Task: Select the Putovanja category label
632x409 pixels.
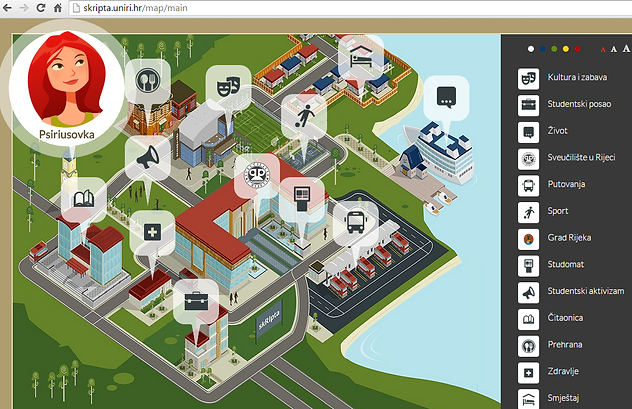Action: click(566, 184)
